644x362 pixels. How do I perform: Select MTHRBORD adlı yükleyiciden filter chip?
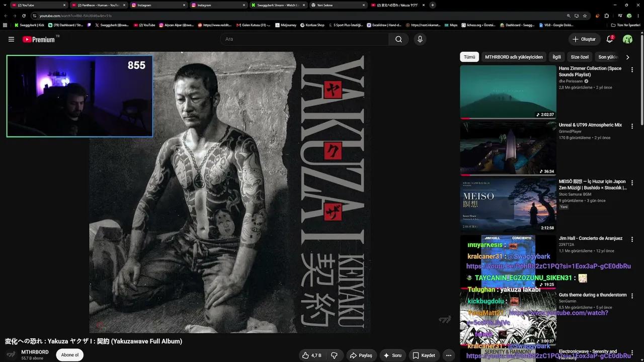click(514, 57)
